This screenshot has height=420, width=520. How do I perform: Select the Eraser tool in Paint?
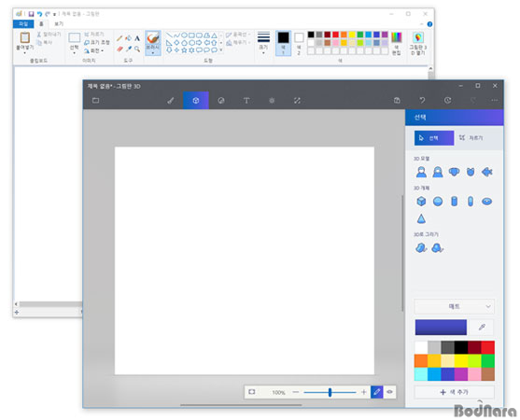(x=119, y=49)
